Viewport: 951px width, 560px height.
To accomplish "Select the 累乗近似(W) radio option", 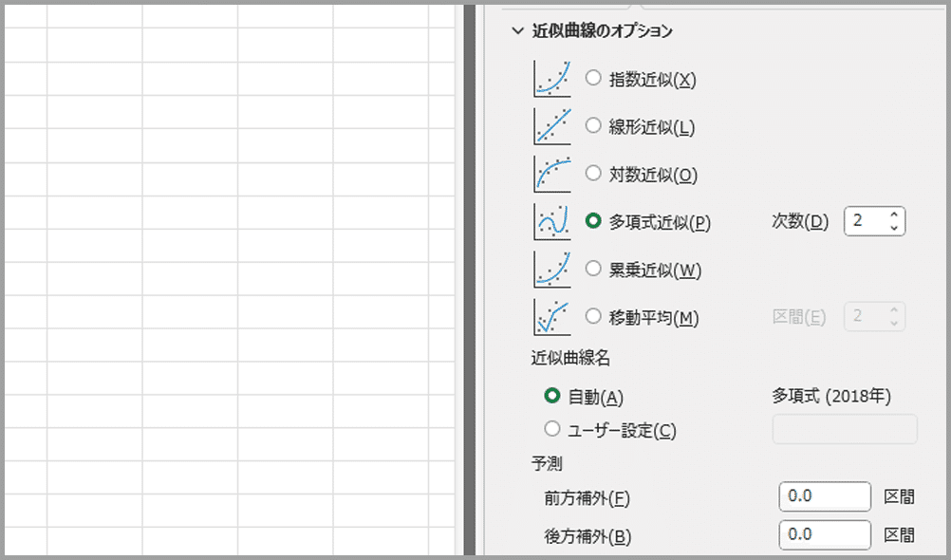I will click(593, 270).
